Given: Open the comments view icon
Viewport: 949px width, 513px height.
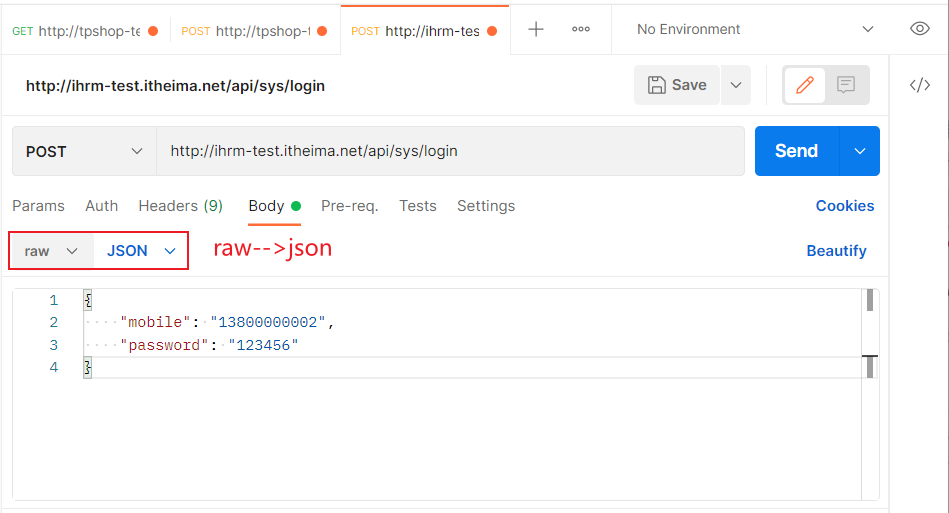Looking at the screenshot, I should [x=846, y=85].
